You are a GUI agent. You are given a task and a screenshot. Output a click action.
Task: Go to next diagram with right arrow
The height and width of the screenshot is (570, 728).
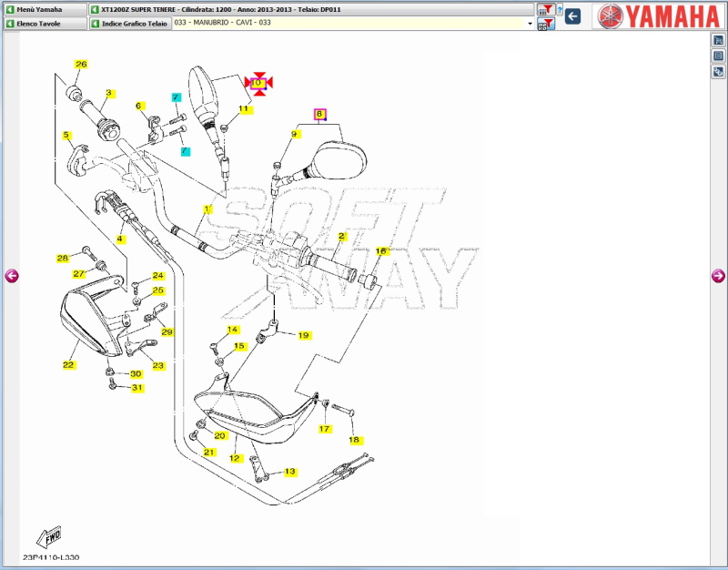[x=718, y=276]
